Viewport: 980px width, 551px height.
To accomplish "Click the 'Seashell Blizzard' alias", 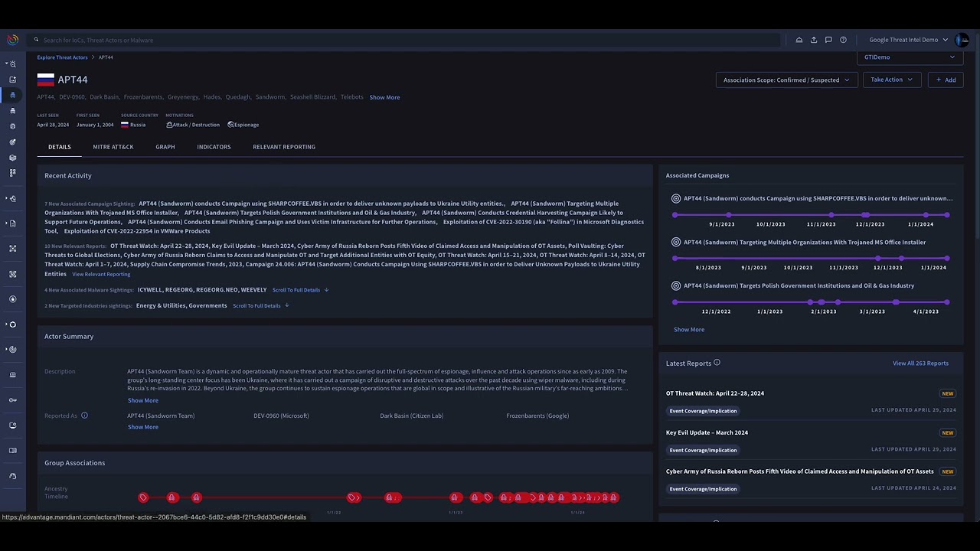I will coord(312,97).
